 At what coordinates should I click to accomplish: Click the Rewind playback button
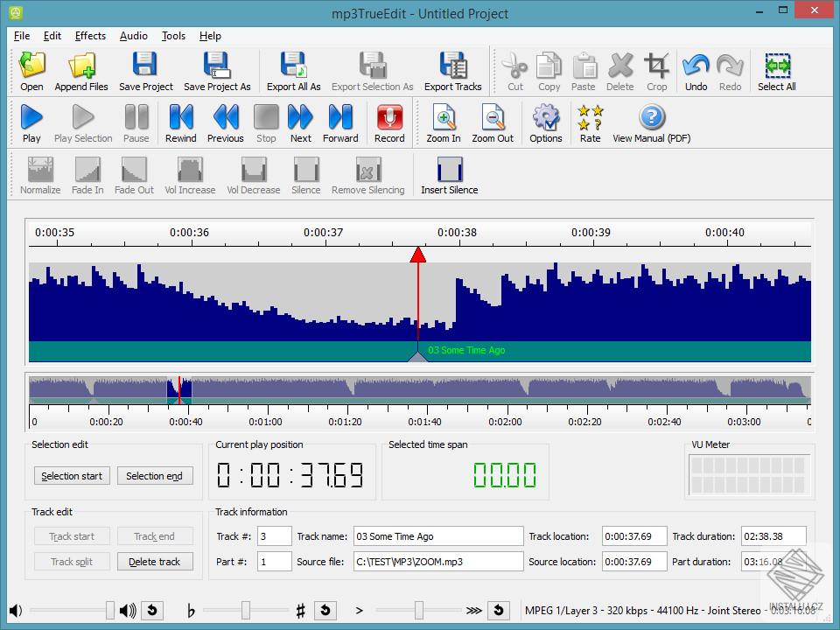point(180,118)
